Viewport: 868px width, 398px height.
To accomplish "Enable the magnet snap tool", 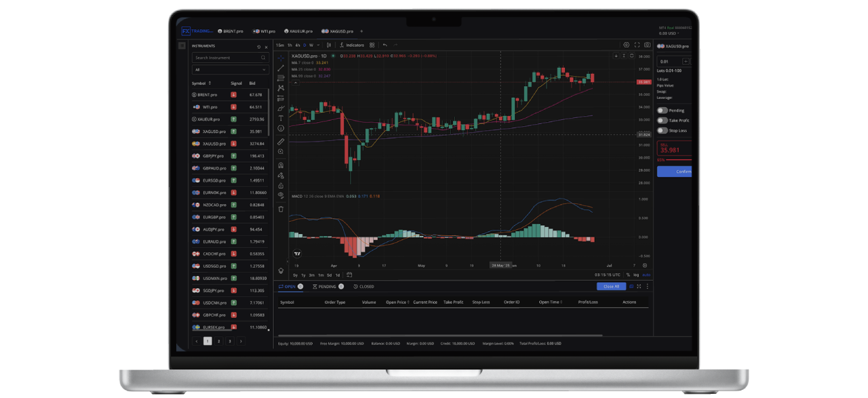I will coord(281,165).
